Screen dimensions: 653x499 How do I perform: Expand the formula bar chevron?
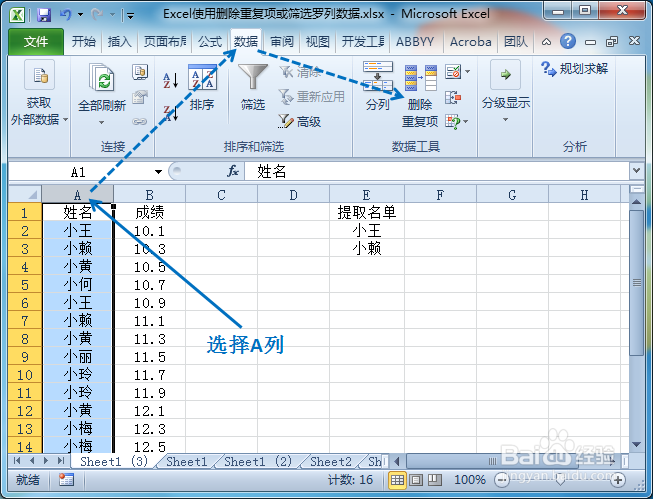click(x=636, y=171)
